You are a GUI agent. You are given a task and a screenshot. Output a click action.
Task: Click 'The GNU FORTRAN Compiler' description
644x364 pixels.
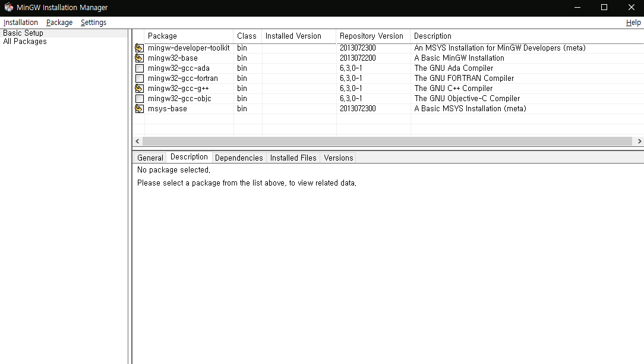(x=464, y=79)
